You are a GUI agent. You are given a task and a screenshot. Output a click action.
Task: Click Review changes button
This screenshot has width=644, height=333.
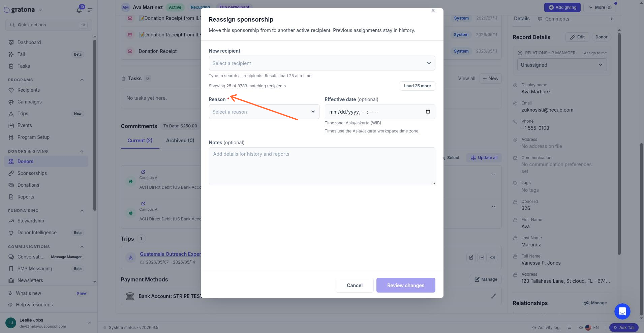pyautogui.click(x=406, y=285)
